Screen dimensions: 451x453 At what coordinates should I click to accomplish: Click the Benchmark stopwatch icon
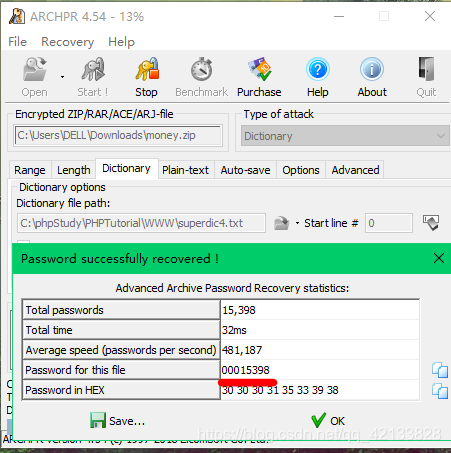201,69
